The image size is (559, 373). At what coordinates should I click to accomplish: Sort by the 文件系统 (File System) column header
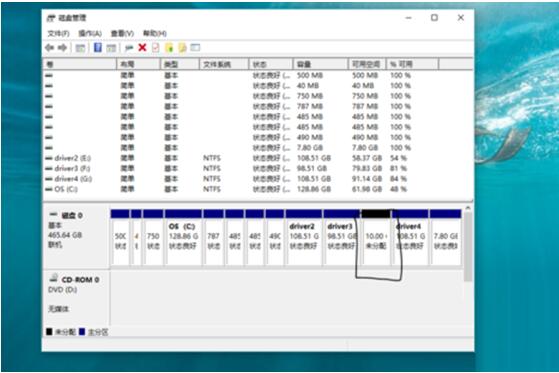[224, 64]
